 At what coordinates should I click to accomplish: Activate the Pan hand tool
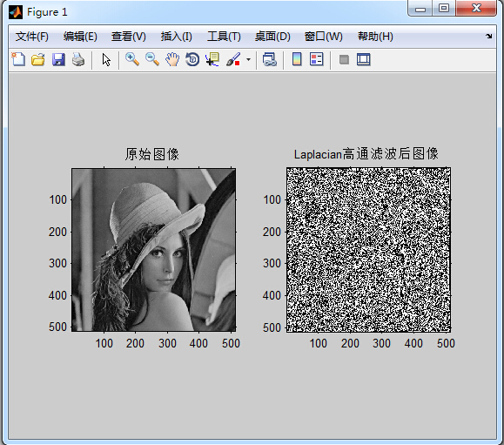click(x=172, y=59)
